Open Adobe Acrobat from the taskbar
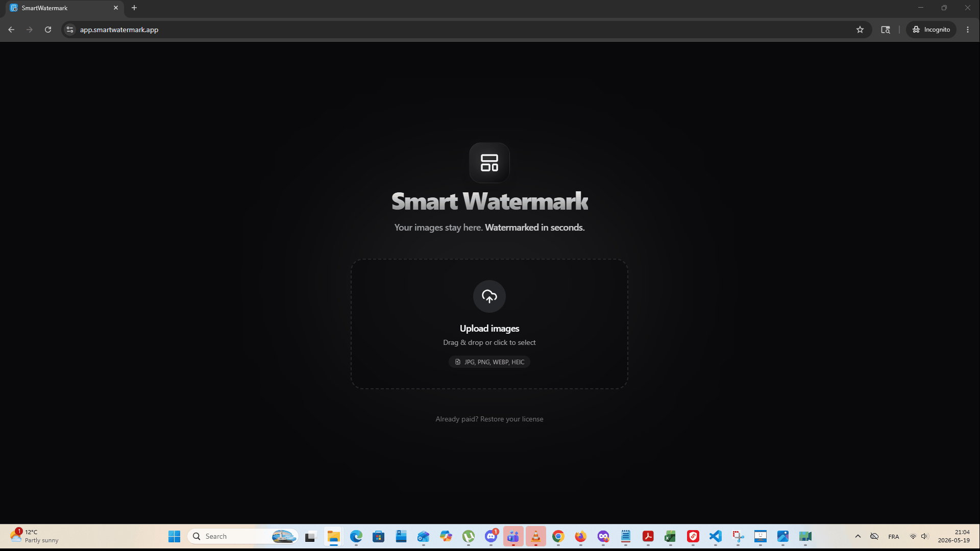The image size is (980, 551). 648,537
